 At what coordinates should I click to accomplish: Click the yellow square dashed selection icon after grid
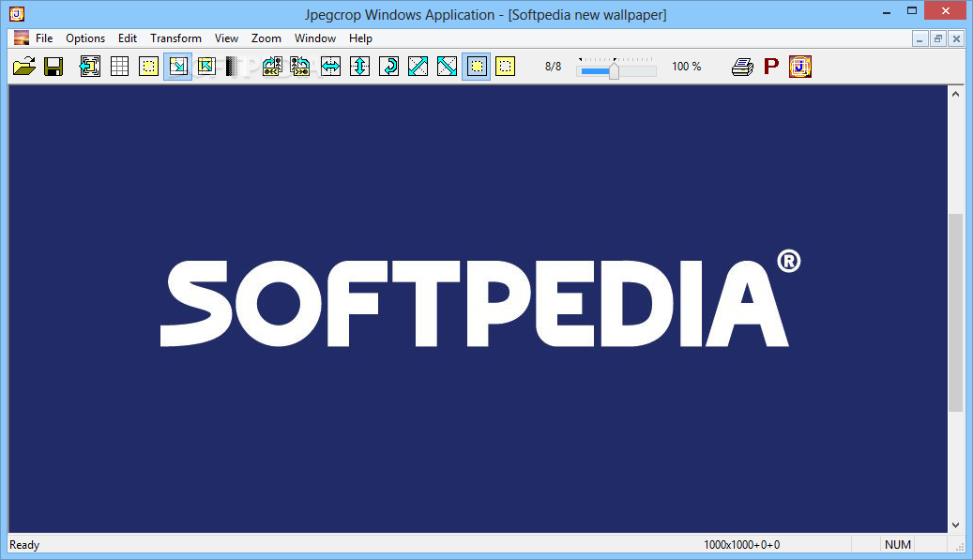pos(148,67)
